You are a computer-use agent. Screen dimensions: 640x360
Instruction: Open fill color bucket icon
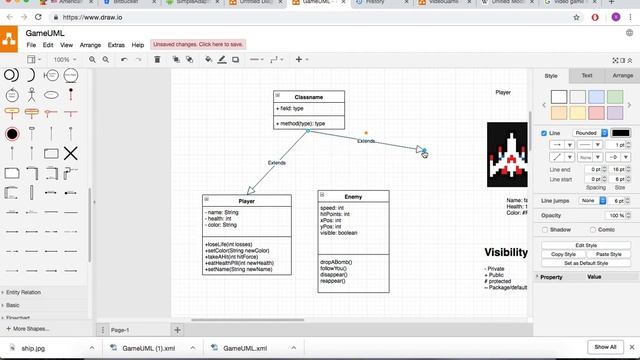click(209, 60)
